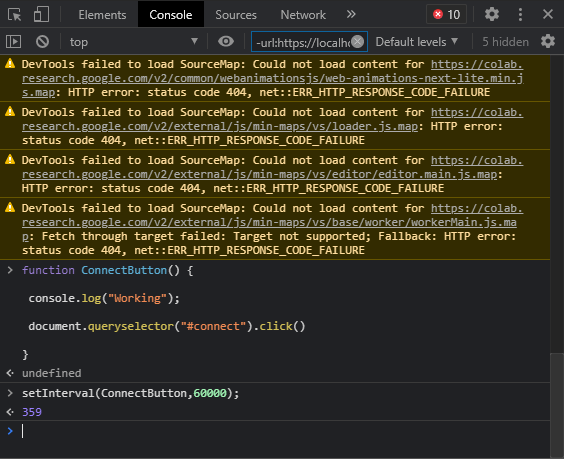This screenshot has height=459, width=564.
Task: Open DevTools settings gear
Action: click(x=492, y=14)
